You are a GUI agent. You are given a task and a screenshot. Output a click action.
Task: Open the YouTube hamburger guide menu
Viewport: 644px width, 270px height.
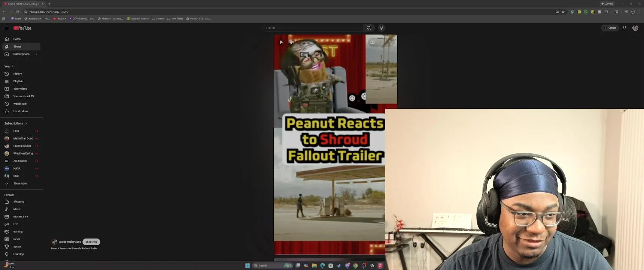click(x=7, y=28)
